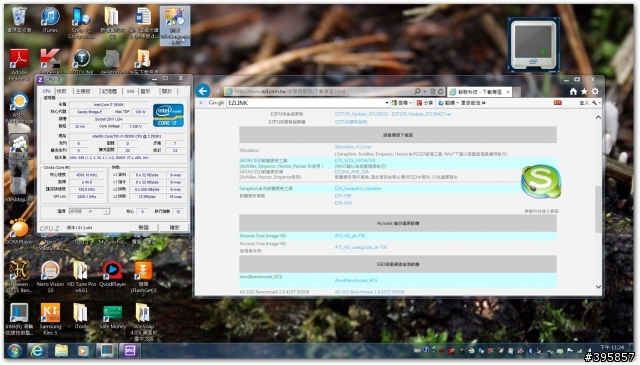Image resolution: width=640 pixels, height=365 pixels.
Task: Open the Adobe Reader desktop shortcut
Action: click(19, 65)
